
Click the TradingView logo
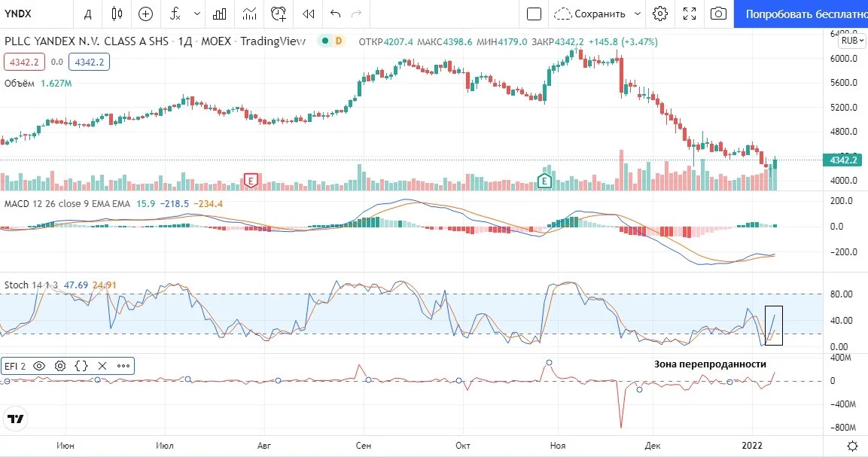pyautogui.click(x=16, y=419)
